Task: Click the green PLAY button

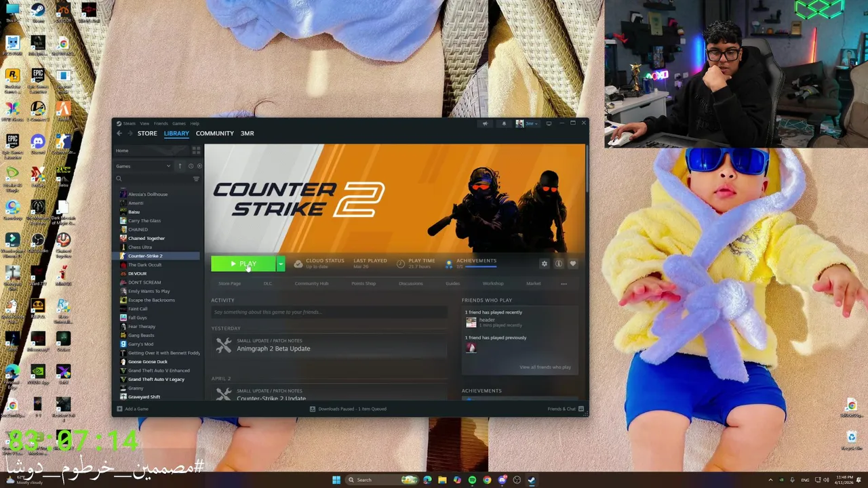Action: [243, 264]
